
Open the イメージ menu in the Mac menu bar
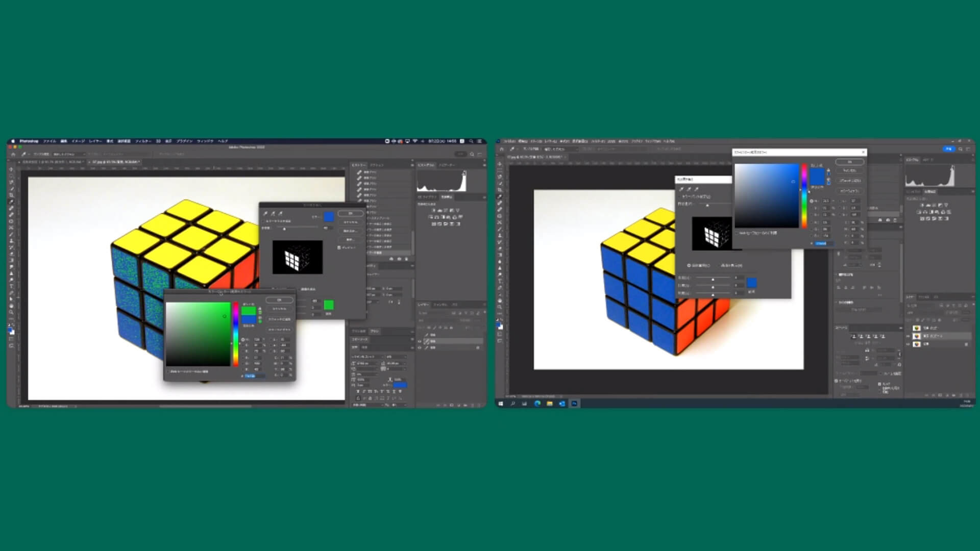coord(78,141)
